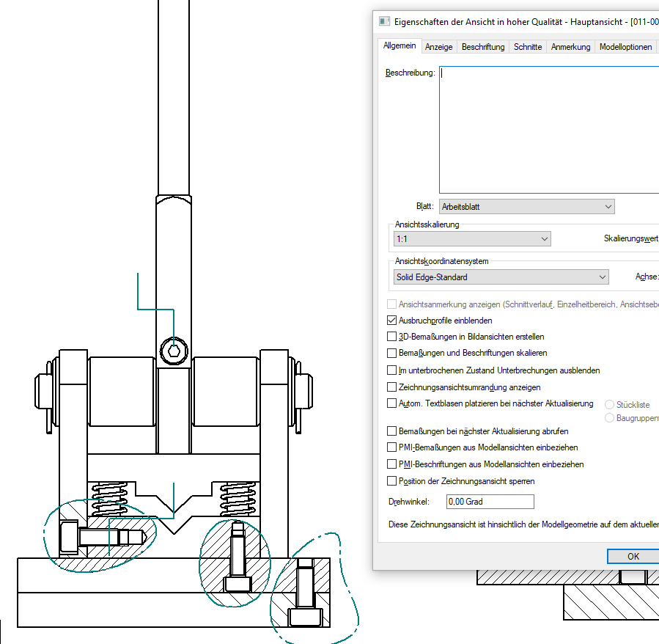The width and height of the screenshot is (659, 644).
Task: Open the Blatt dropdown showing Arbeitsblatt
Action: 526,207
